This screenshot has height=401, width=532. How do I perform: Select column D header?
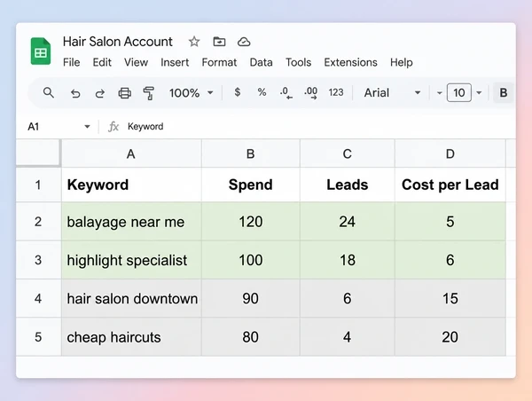coord(450,153)
